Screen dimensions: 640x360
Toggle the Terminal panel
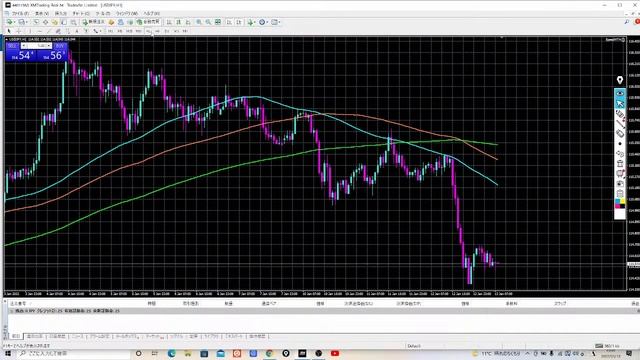click(x=64, y=22)
